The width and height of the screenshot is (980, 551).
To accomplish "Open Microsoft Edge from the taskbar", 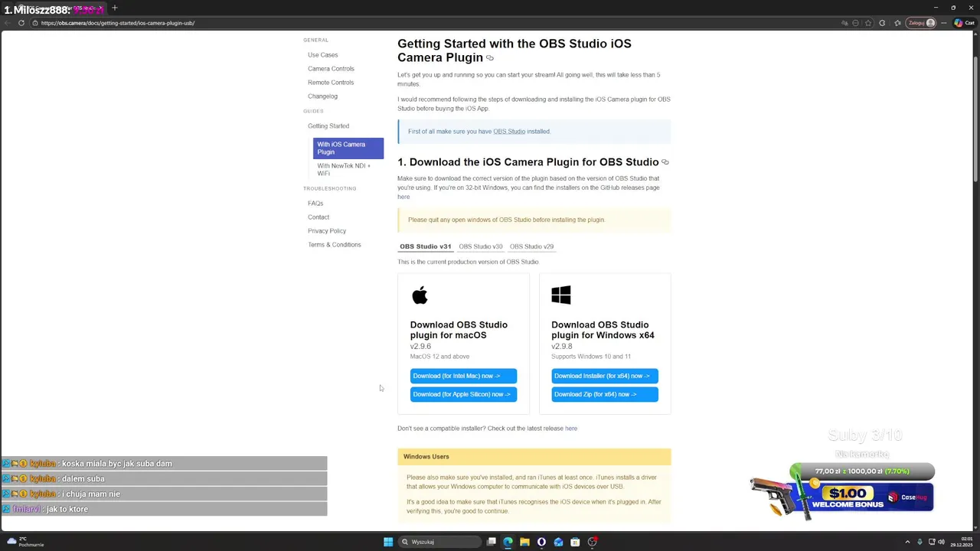I will pyautogui.click(x=508, y=542).
